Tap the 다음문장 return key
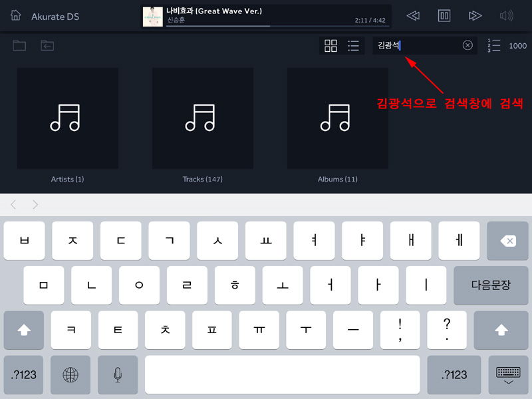 click(x=491, y=285)
